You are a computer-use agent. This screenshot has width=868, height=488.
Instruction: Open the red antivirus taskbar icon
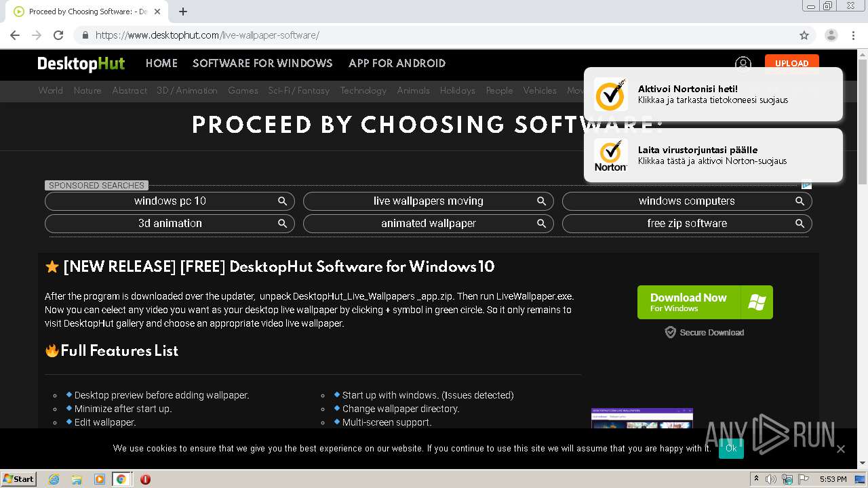(145, 479)
